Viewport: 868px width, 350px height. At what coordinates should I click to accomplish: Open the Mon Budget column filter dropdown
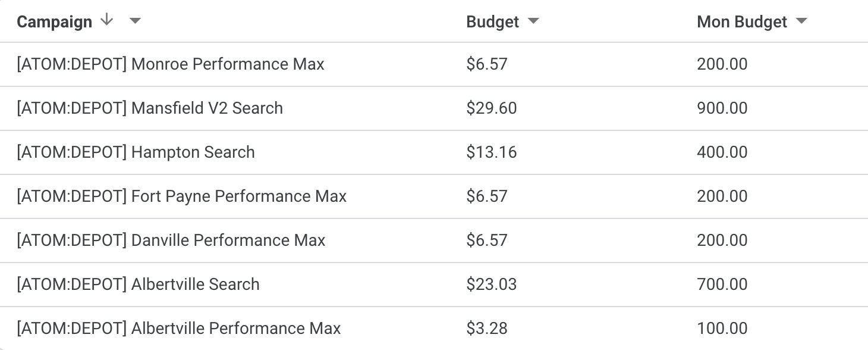click(801, 21)
